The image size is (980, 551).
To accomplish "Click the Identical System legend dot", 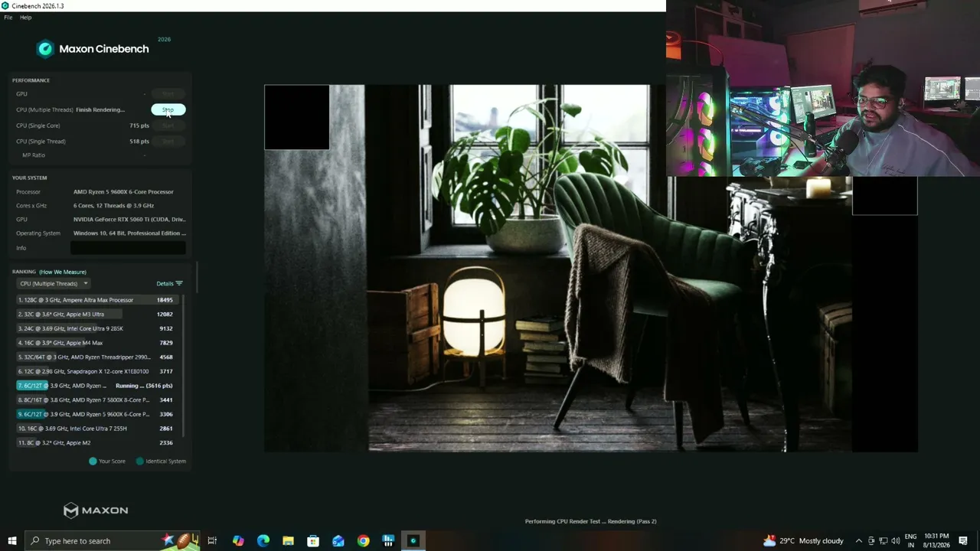I will pyautogui.click(x=139, y=461).
